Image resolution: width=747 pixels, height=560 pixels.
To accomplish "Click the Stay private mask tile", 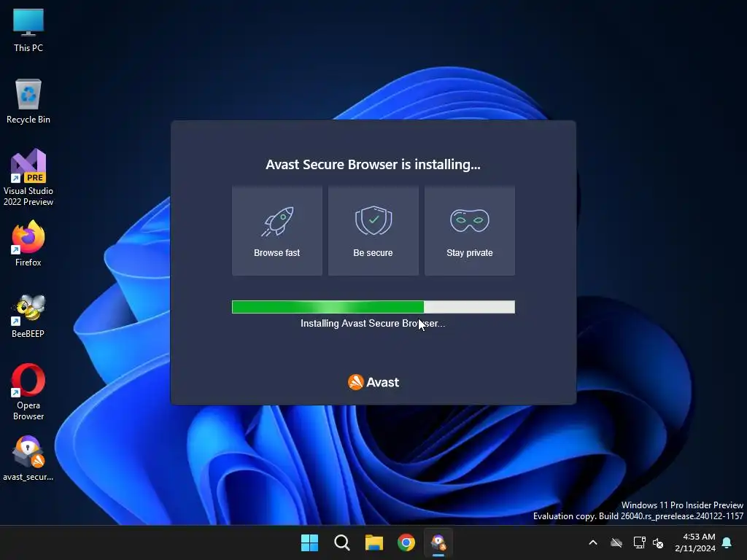I will (469, 231).
